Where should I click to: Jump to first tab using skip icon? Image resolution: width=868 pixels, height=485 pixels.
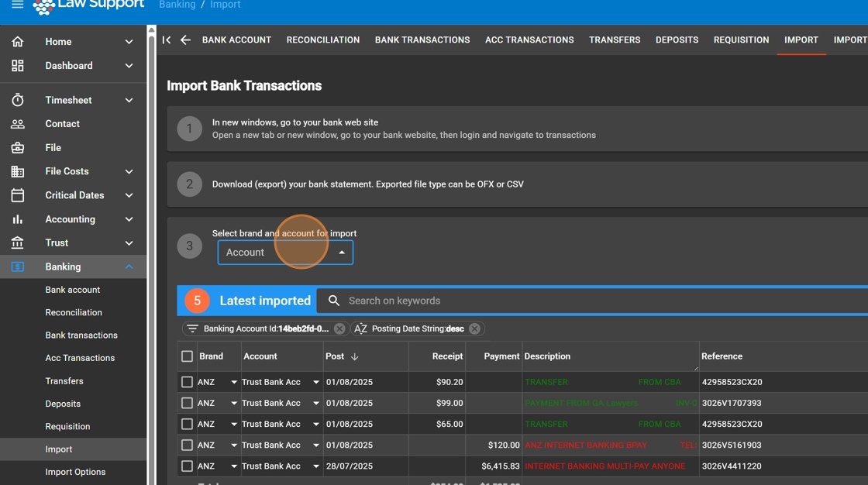167,40
